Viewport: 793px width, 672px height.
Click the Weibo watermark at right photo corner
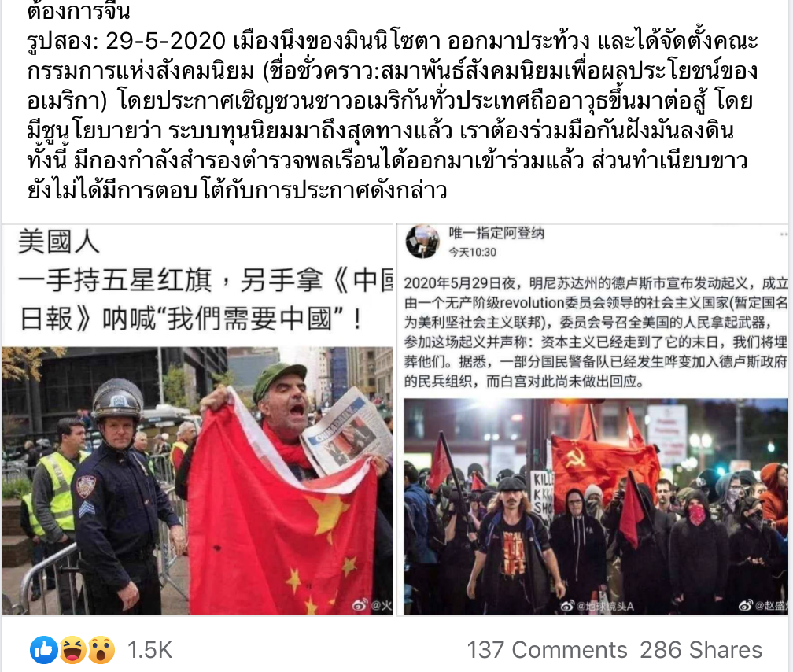[x=762, y=605]
